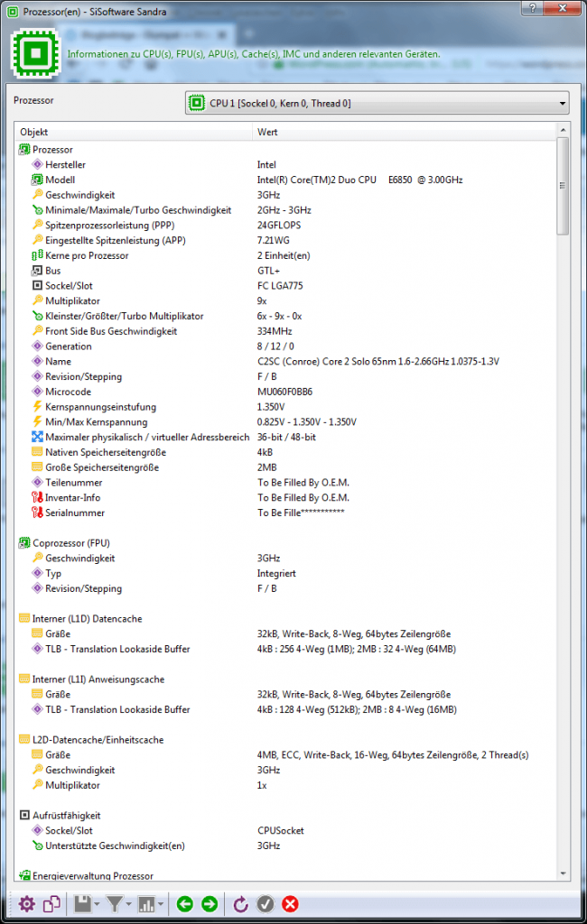Go forward with the green right arrow
The height and width of the screenshot is (924, 587).
[210, 903]
